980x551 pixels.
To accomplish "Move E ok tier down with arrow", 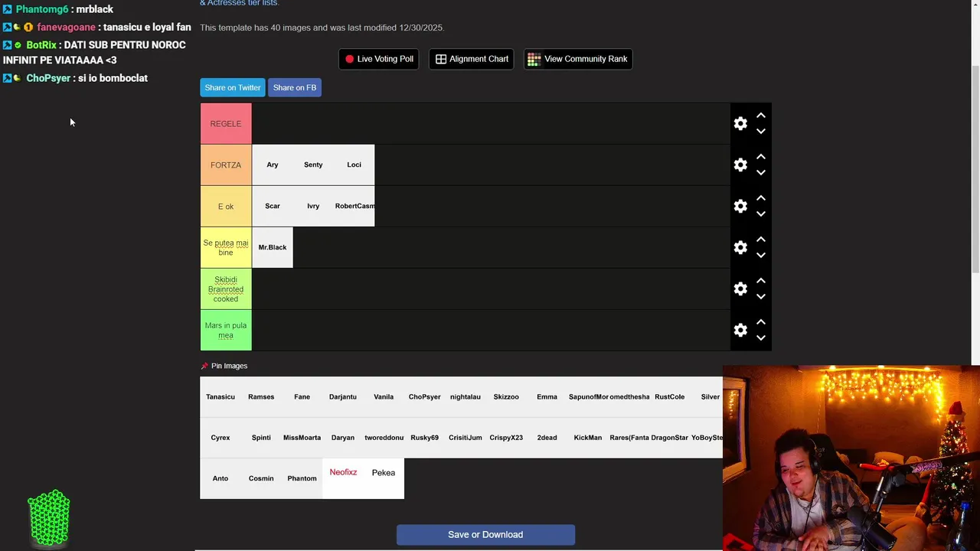I will (x=761, y=214).
